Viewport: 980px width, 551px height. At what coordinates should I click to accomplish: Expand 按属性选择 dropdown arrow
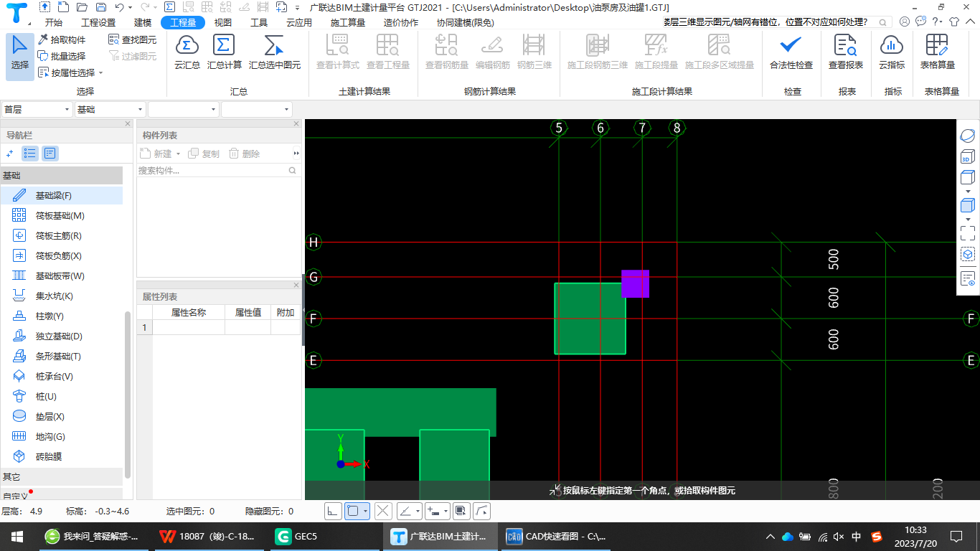(101, 72)
